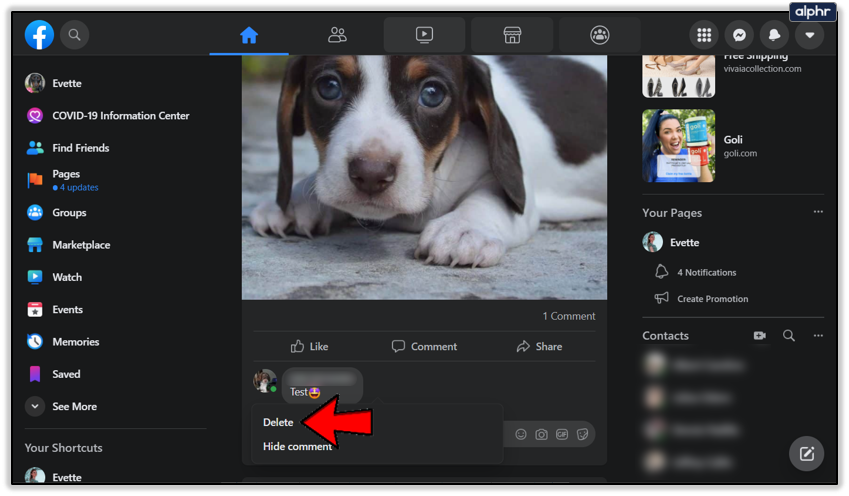Open Contacts options ellipsis

coord(818,336)
